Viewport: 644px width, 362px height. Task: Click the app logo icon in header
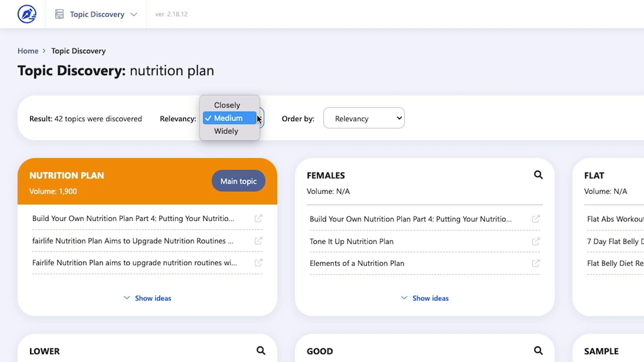tap(27, 14)
